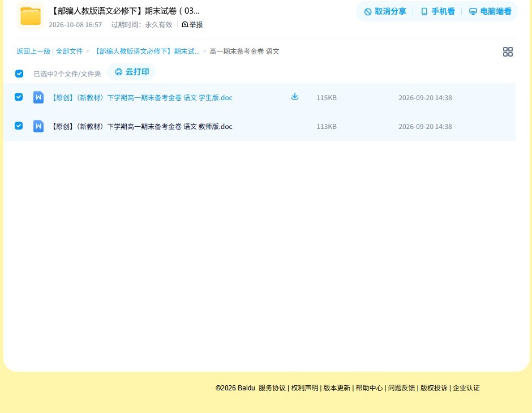Switch to grid view layout icon
Image resolution: width=532 pixels, height=413 pixels.
[x=508, y=51]
